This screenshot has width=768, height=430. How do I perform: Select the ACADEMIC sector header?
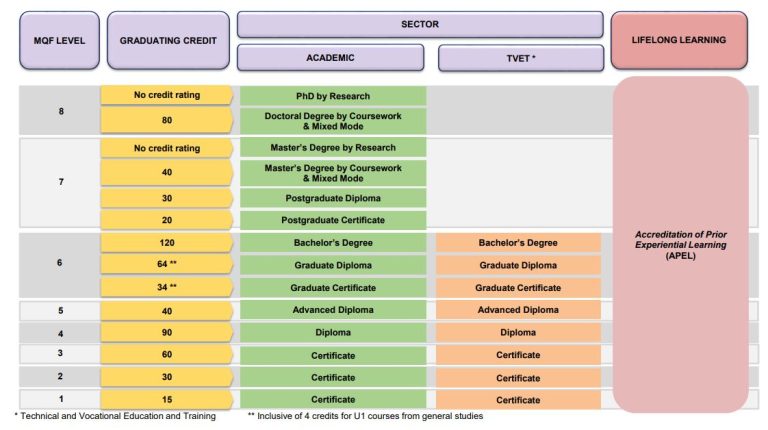pos(332,58)
